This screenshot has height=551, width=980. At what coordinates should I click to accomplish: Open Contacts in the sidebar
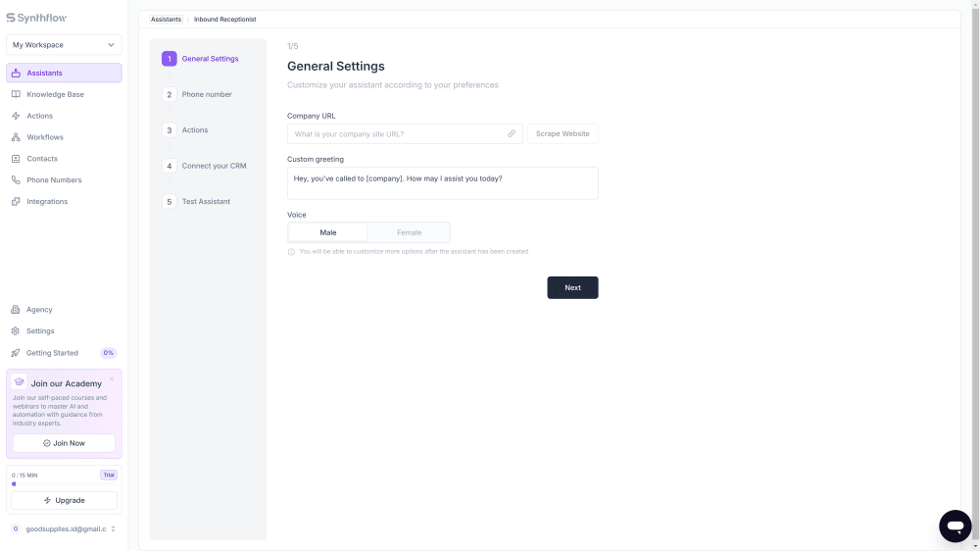tap(64, 158)
